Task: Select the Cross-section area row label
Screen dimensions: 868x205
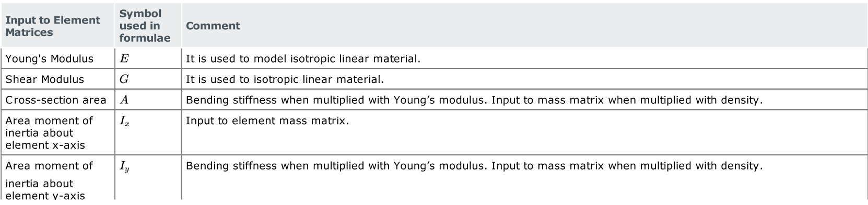Action: (x=55, y=100)
